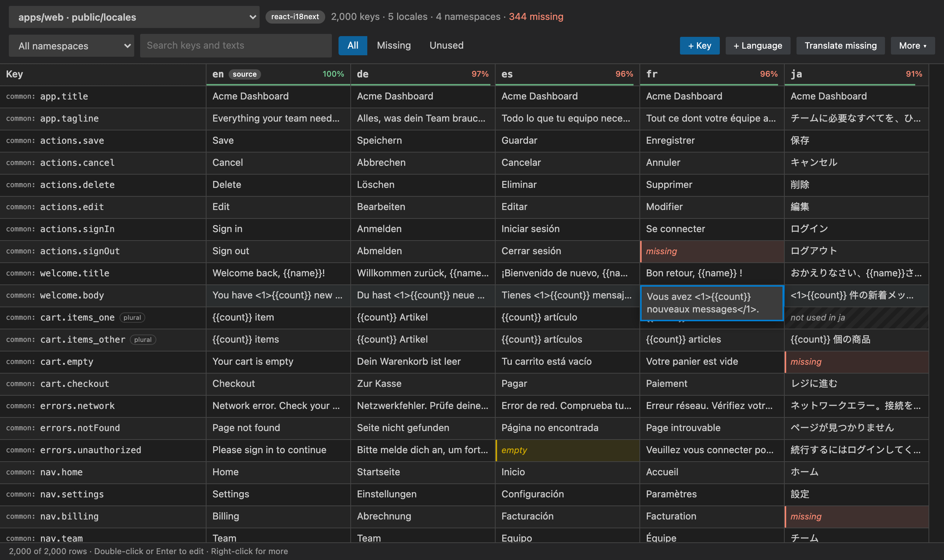
Task: Click the open fr editor for welcome.body
Action: pyautogui.click(x=712, y=303)
